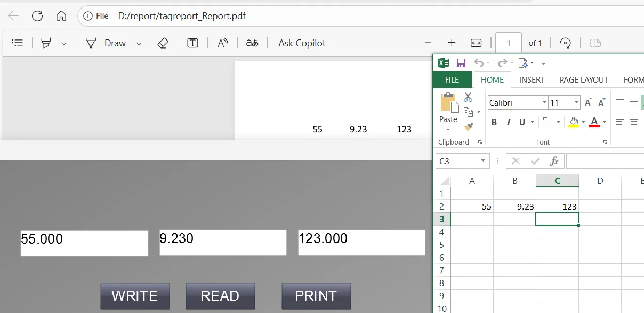Screen dimensions: 644x313
Task: Expand the Paste options arrow
Action: (x=448, y=130)
